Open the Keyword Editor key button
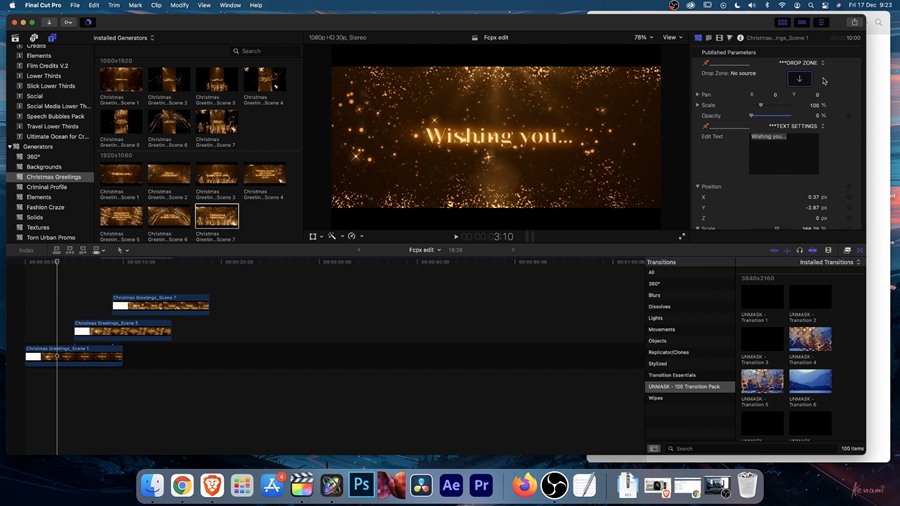This screenshot has width=900, height=506. tap(68, 22)
